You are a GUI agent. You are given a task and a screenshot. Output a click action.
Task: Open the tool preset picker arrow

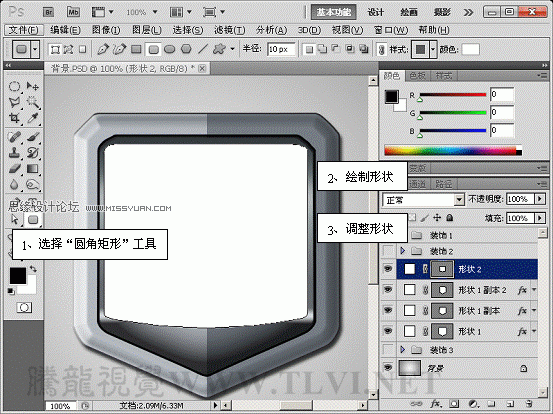tap(35, 49)
